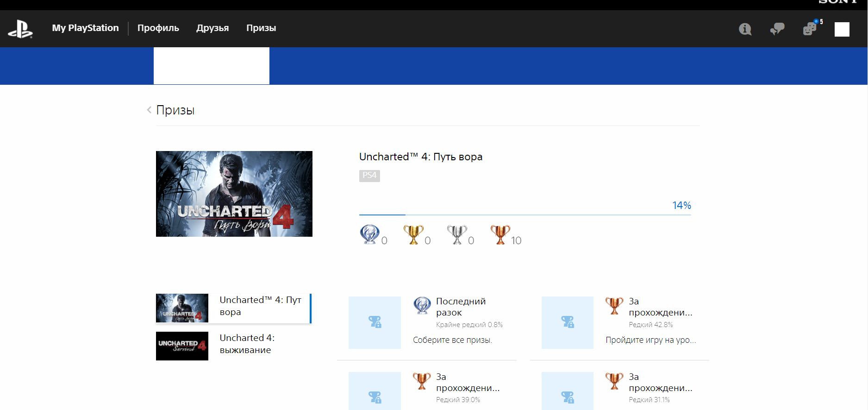Open the За прохождени... trophy rated 31.1%
868x410 pixels.
pos(661,382)
